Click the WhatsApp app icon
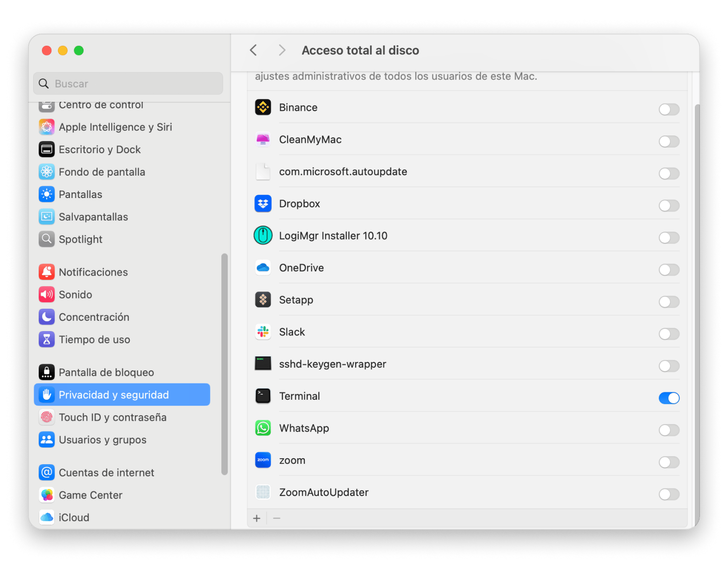Image resolution: width=728 pixels, height=567 pixels. tap(263, 428)
